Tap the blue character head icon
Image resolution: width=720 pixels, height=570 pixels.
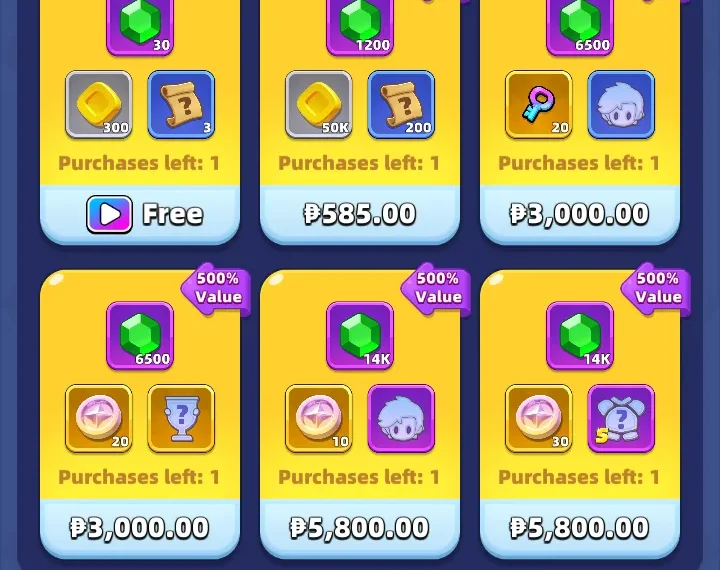coord(621,105)
